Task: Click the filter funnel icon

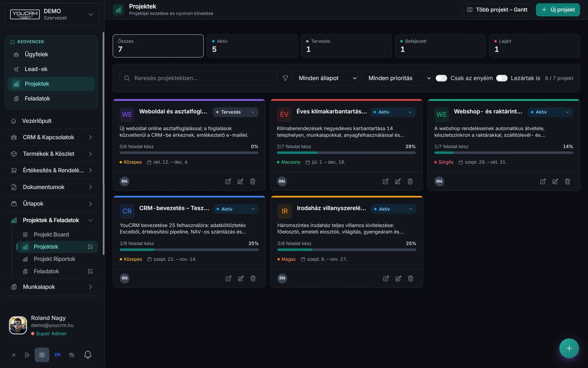Action: point(285,78)
